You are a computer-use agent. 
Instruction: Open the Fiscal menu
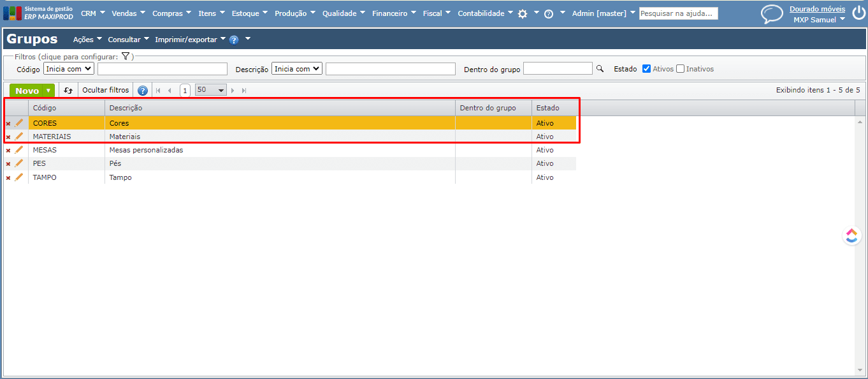tap(437, 13)
